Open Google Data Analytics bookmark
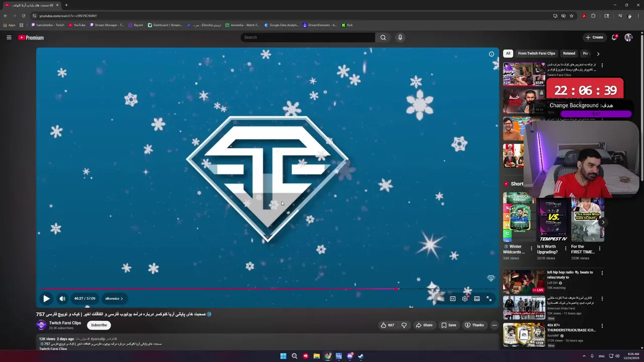This screenshot has width=644, height=362. (282, 25)
